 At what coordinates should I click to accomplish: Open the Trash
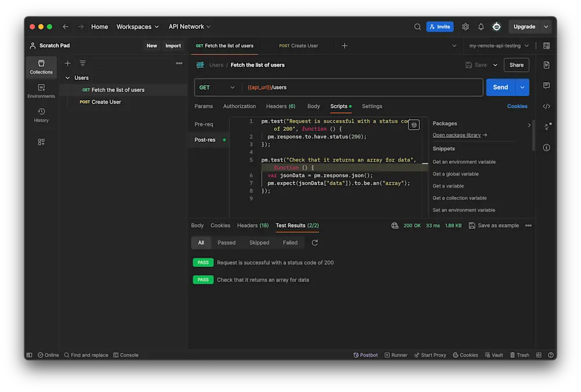pos(519,355)
